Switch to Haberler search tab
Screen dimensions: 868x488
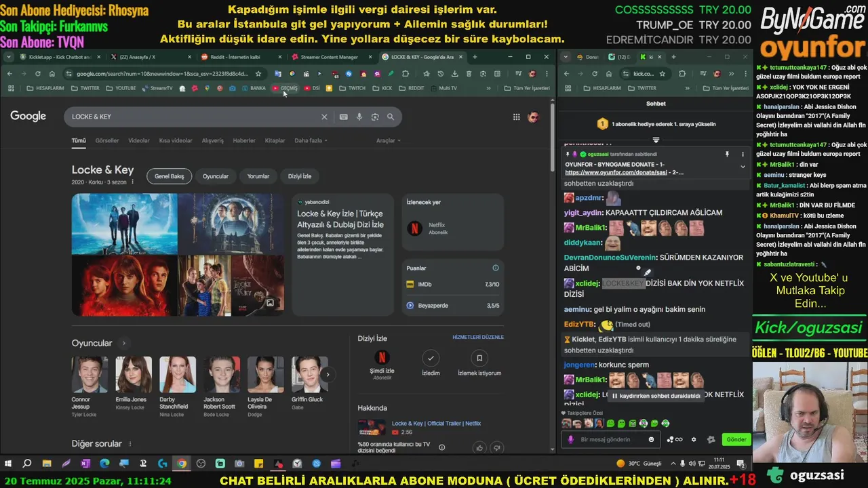(244, 140)
